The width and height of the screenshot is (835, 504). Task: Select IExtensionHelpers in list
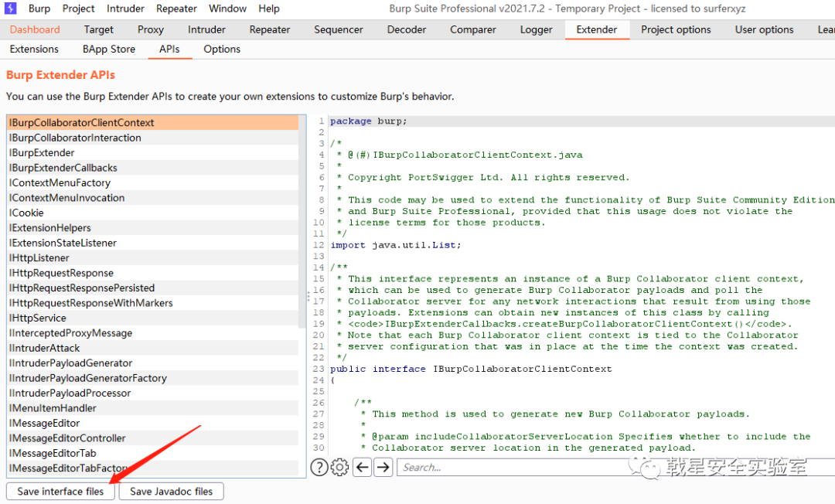(152, 228)
